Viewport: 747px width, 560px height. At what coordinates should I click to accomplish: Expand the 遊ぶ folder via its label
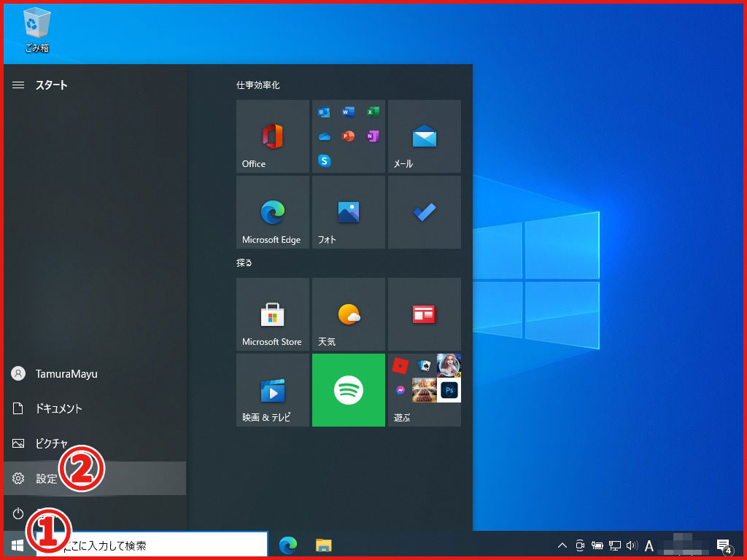coord(402,418)
